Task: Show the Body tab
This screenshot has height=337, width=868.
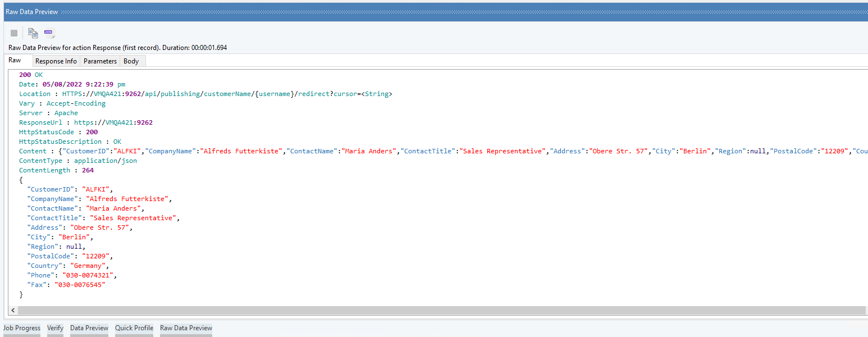Action: [x=131, y=61]
